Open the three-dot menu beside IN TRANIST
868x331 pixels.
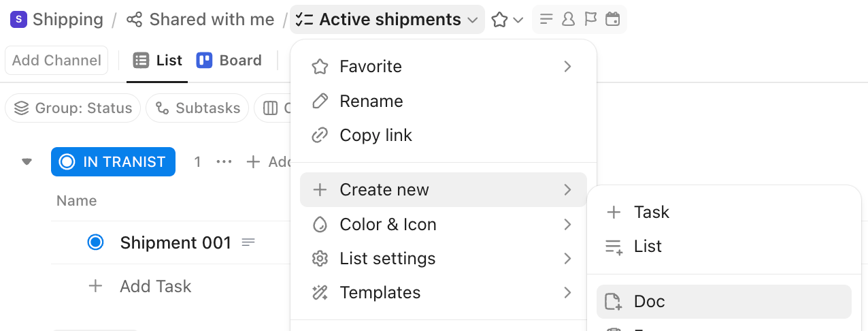224,162
